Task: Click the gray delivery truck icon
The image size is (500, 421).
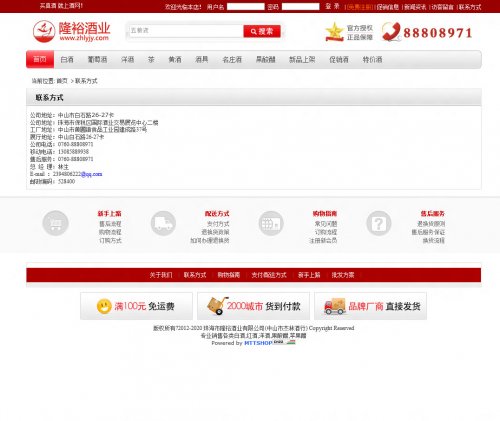Action: click(163, 223)
